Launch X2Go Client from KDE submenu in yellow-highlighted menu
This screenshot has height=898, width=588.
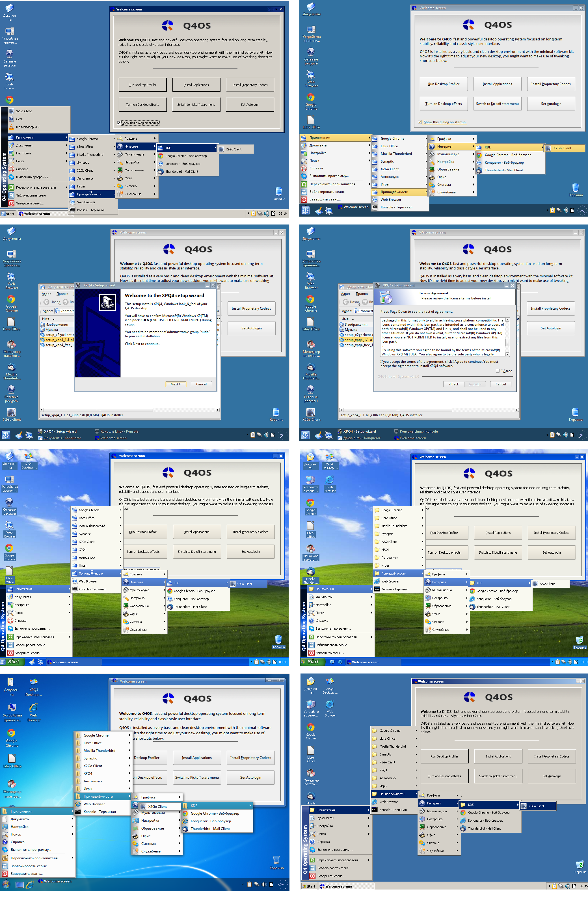pyautogui.click(x=564, y=148)
